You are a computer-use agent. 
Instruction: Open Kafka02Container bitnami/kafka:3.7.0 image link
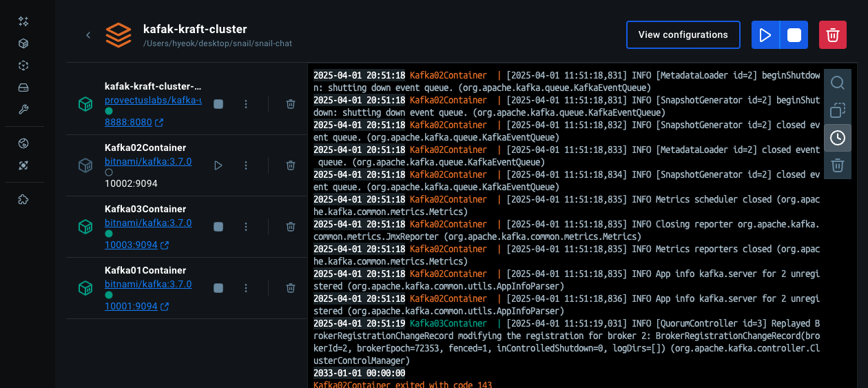pos(148,161)
